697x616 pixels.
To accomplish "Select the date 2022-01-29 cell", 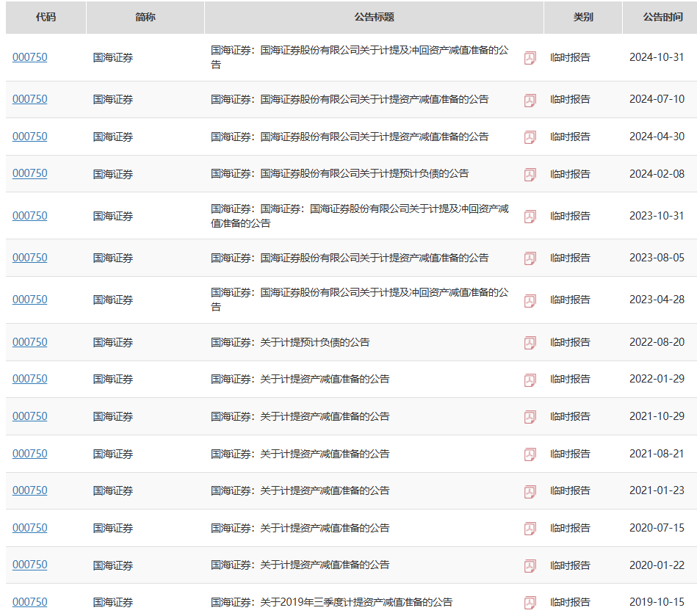I will coord(657,379).
